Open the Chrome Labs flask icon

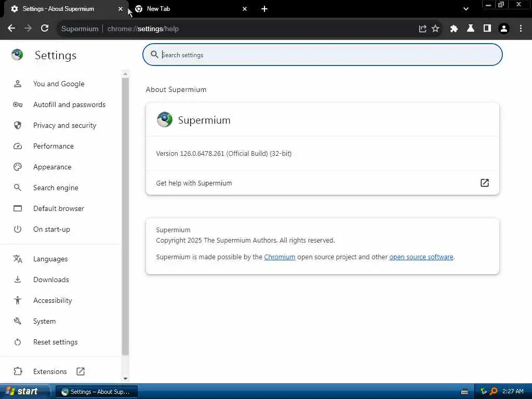coord(470,29)
